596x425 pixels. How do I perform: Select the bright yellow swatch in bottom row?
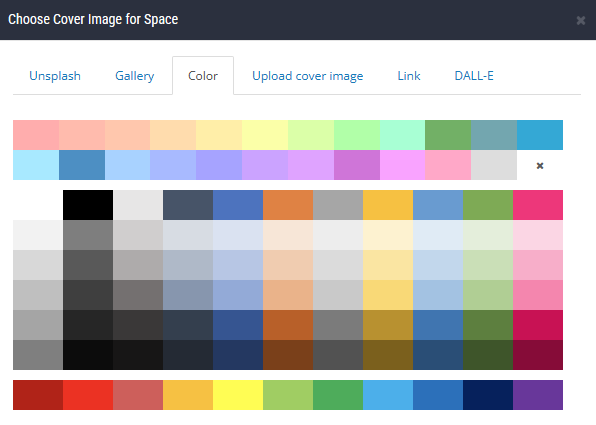(x=238, y=395)
